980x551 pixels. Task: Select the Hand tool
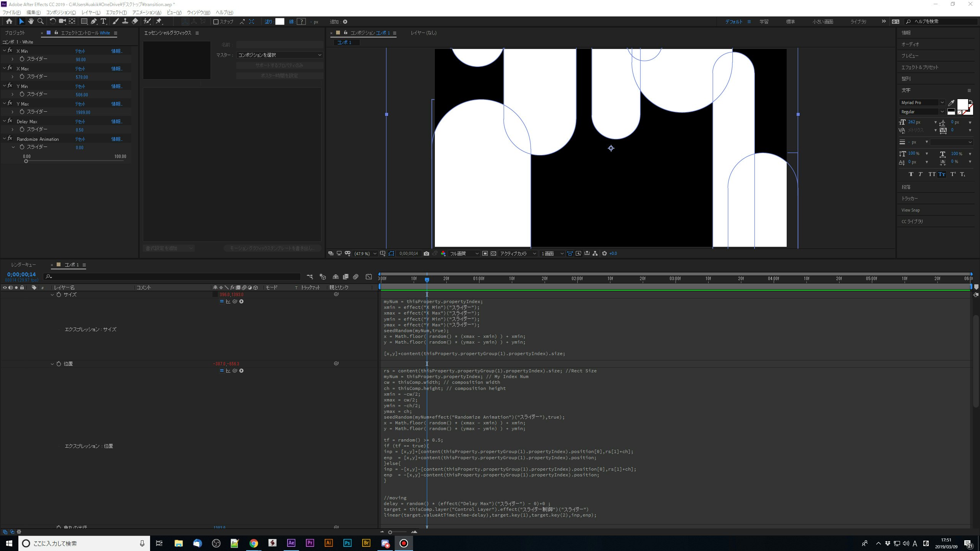(x=31, y=21)
